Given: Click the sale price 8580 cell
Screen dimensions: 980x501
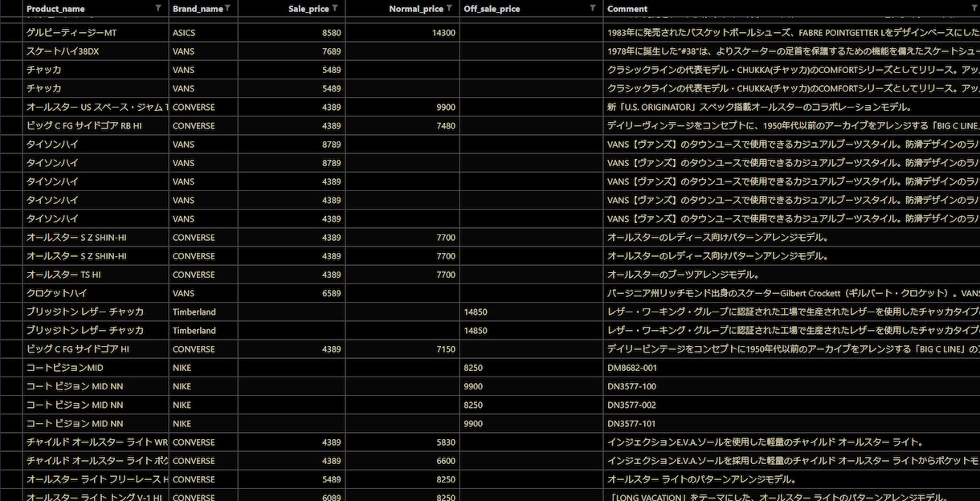Looking at the screenshot, I should [x=292, y=33].
